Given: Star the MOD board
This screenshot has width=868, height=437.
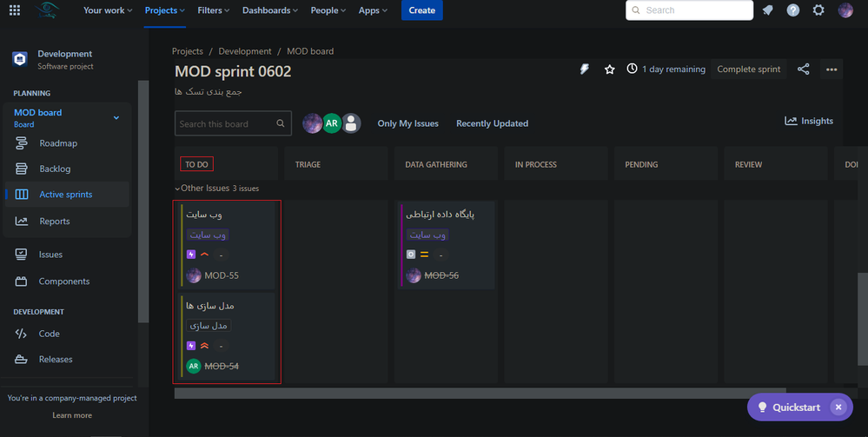Looking at the screenshot, I should tap(609, 70).
